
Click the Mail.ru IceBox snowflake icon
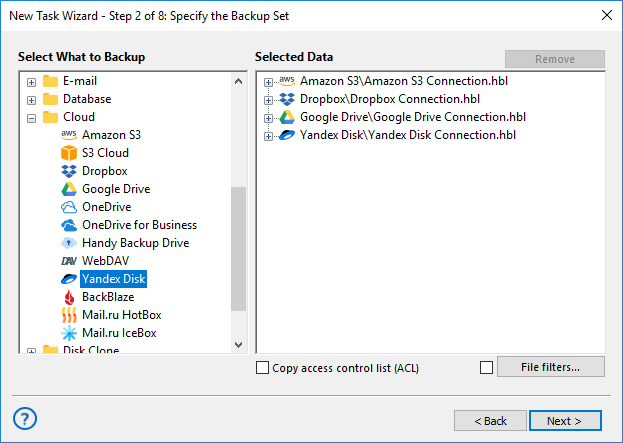click(x=69, y=333)
